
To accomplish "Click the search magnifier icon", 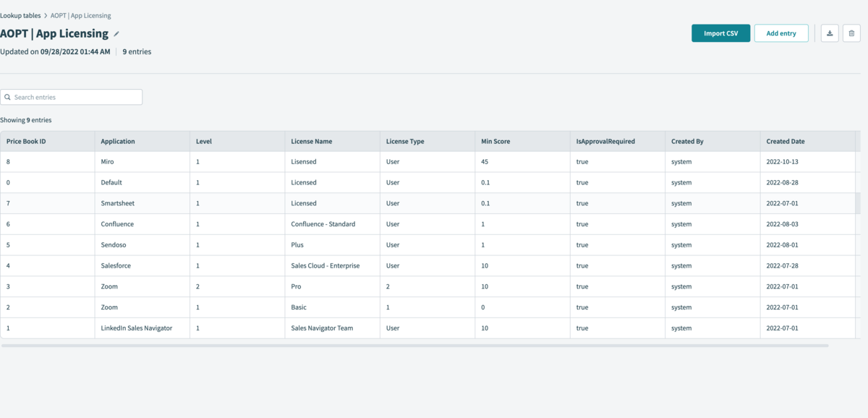I will (x=7, y=97).
